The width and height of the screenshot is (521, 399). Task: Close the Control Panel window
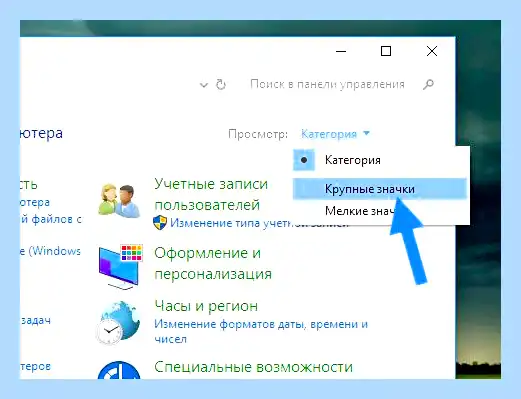click(x=432, y=51)
